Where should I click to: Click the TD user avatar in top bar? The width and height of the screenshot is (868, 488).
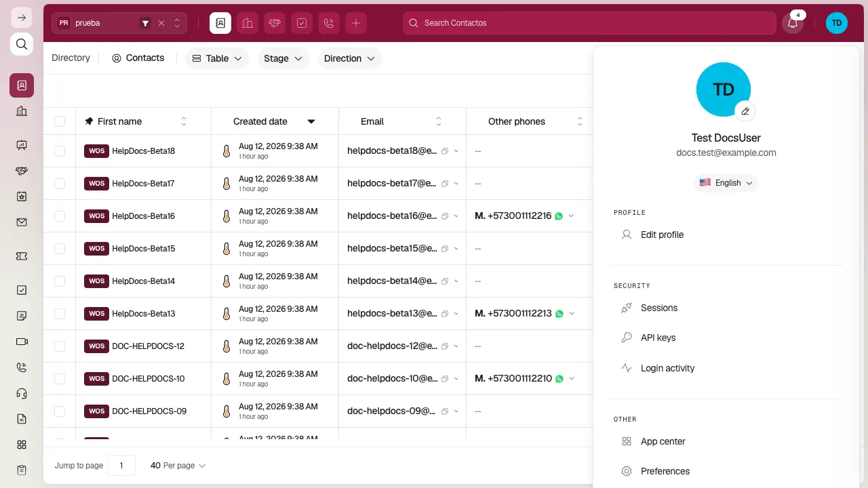(837, 23)
